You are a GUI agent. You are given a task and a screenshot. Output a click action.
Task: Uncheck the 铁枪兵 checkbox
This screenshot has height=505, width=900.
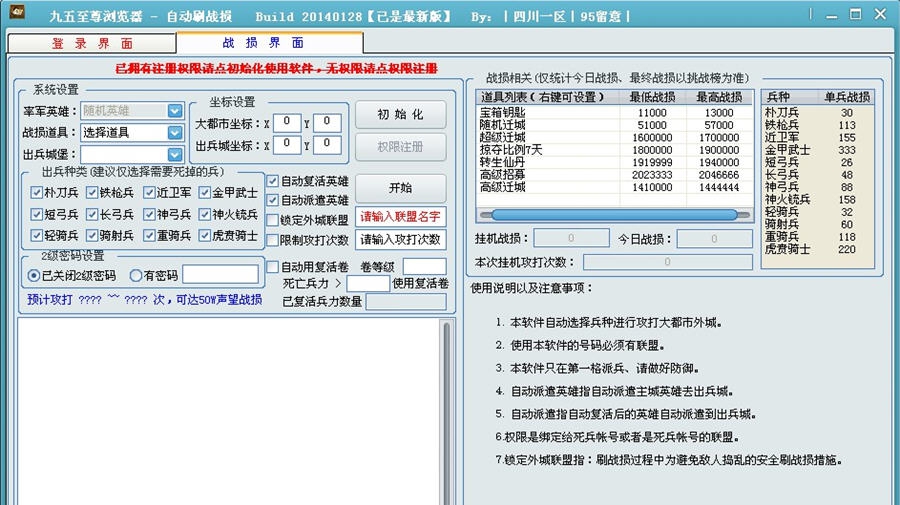[x=92, y=193]
